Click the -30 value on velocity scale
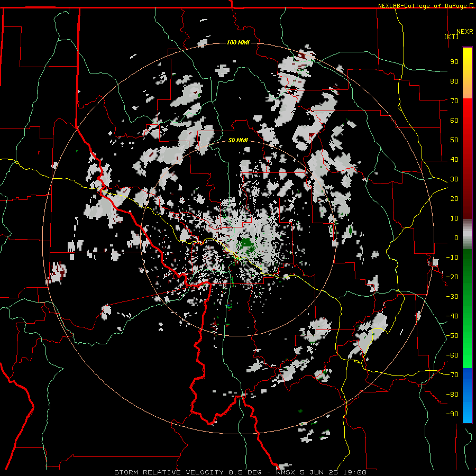This screenshot has height=476, width=476. click(x=452, y=297)
